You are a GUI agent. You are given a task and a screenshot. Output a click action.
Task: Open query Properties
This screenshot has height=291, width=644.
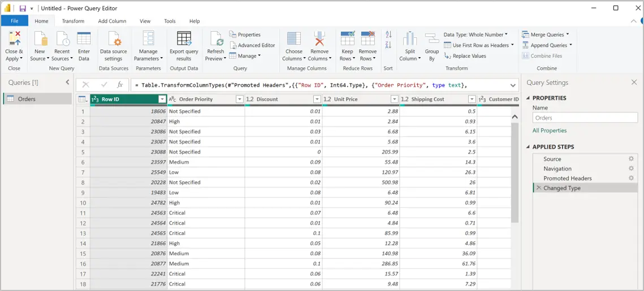245,34
